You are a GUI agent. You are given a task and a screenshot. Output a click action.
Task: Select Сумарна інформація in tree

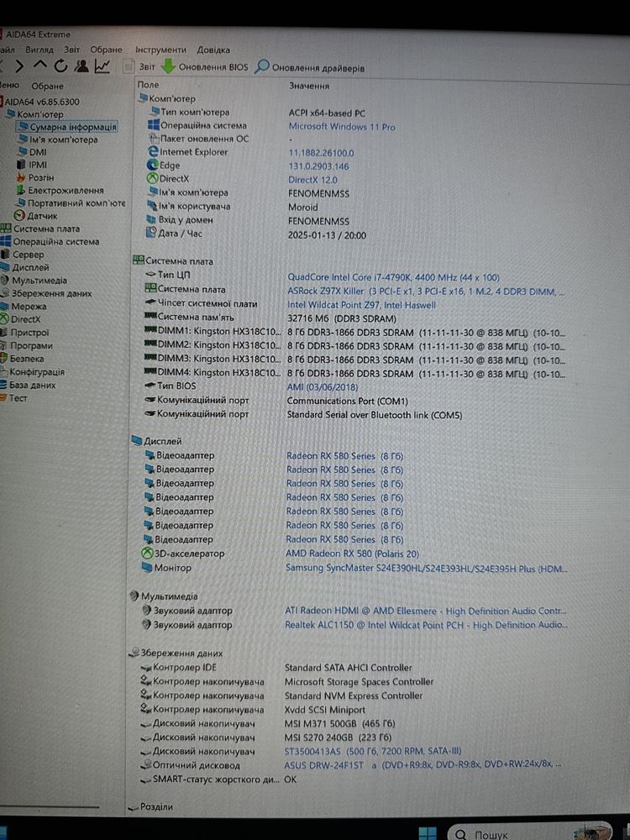point(67,127)
